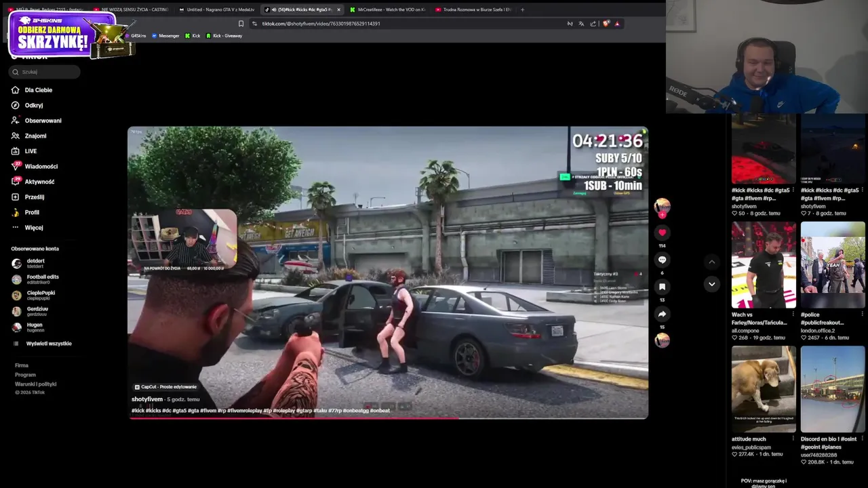This screenshot has height=488, width=868.
Task: Expand the Warunki i polityki footer section
Action: [35, 384]
